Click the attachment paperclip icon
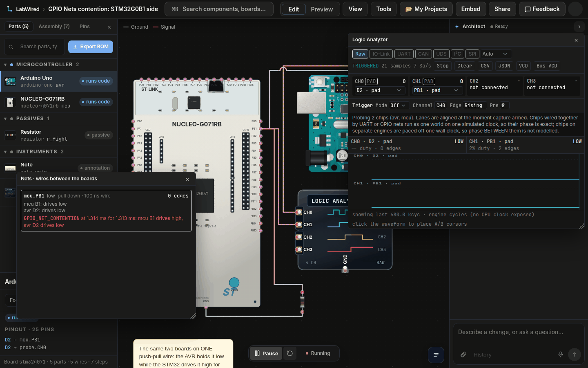588x368 pixels. click(x=463, y=355)
